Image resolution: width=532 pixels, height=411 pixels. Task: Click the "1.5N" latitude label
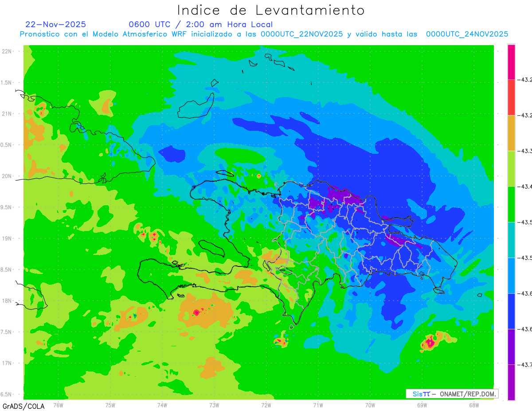point(7,82)
